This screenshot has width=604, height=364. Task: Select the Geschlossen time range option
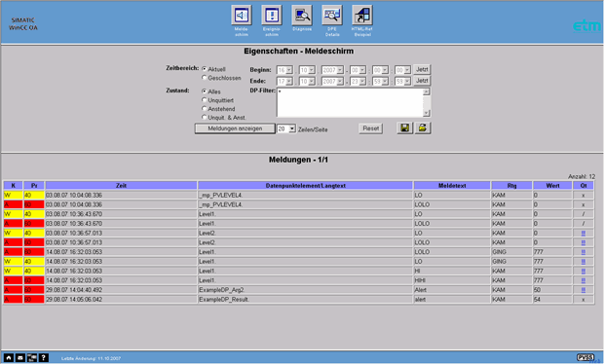(205, 78)
